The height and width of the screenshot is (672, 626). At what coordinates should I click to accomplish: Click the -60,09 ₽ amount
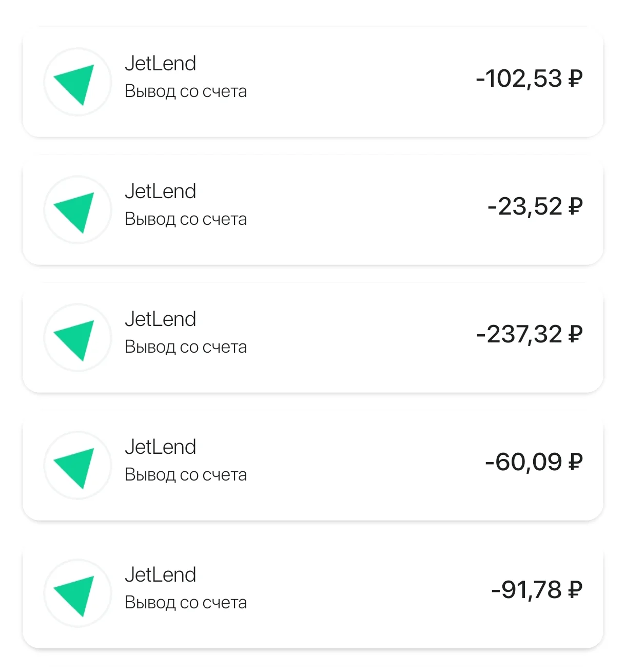[534, 463]
